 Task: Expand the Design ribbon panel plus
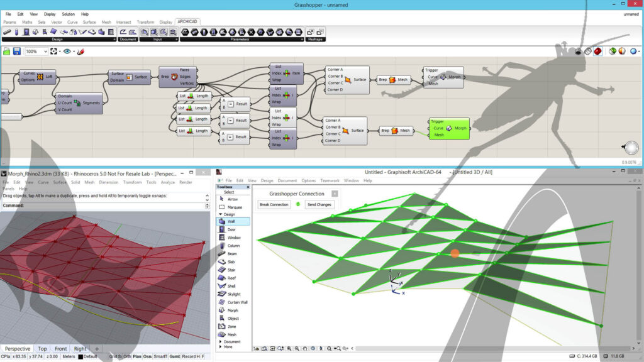114,40
